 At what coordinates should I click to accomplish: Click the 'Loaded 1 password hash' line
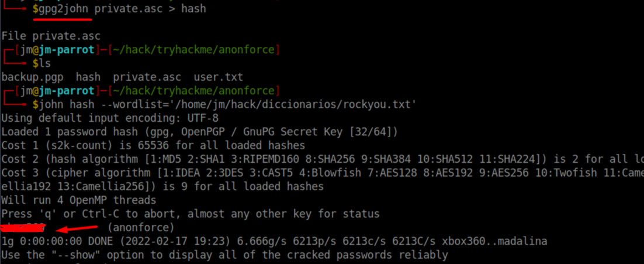pyautogui.click(x=200, y=132)
